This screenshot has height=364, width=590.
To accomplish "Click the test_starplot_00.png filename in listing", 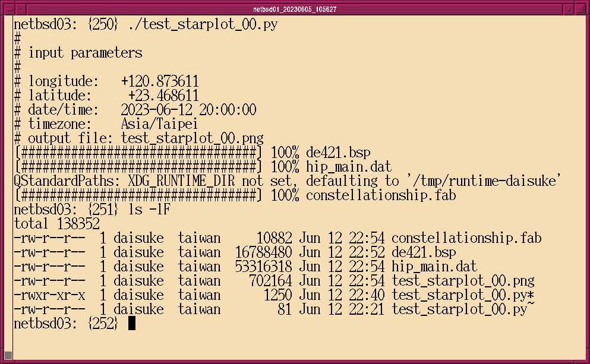I will pyautogui.click(x=463, y=281).
